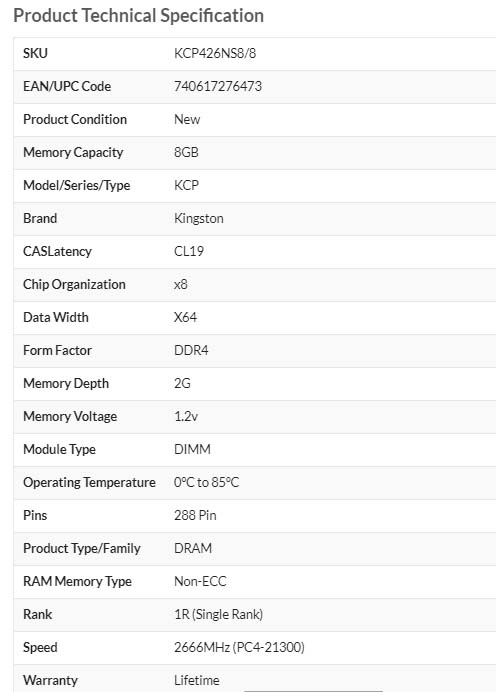Select the 1.2v Memory Voltage value

(x=186, y=416)
